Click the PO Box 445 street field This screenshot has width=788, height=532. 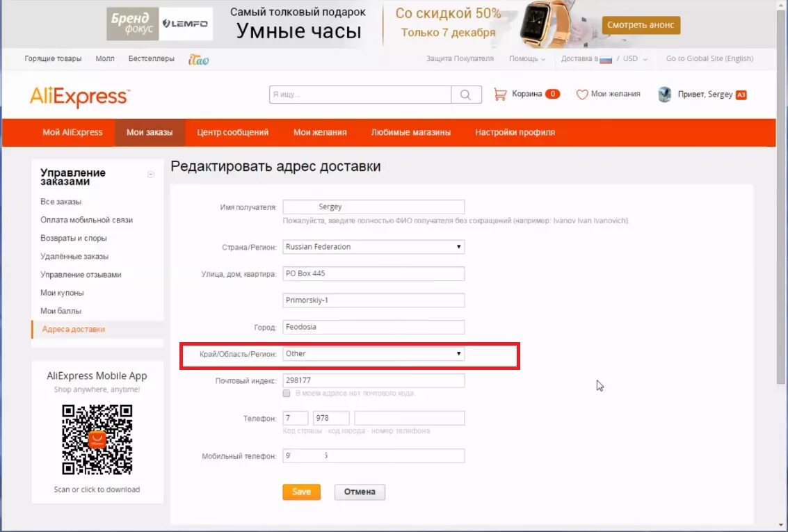373,273
